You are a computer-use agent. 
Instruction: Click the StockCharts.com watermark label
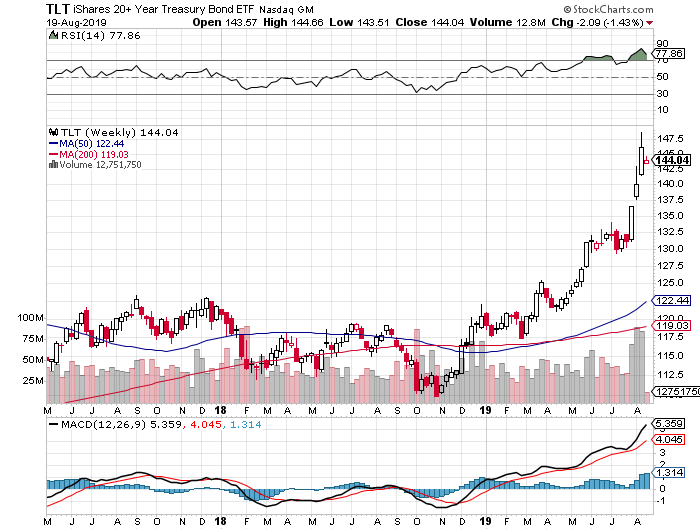coord(608,9)
